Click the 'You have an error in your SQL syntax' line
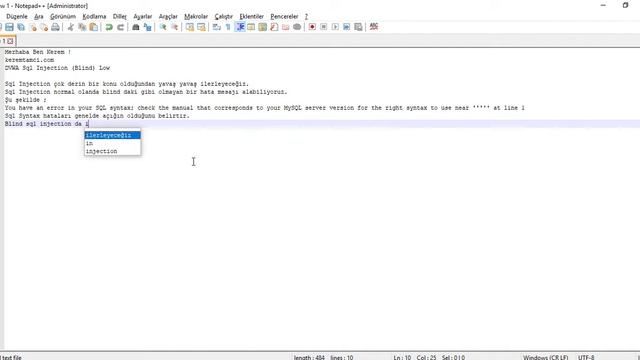640x360 pixels. pos(264,108)
